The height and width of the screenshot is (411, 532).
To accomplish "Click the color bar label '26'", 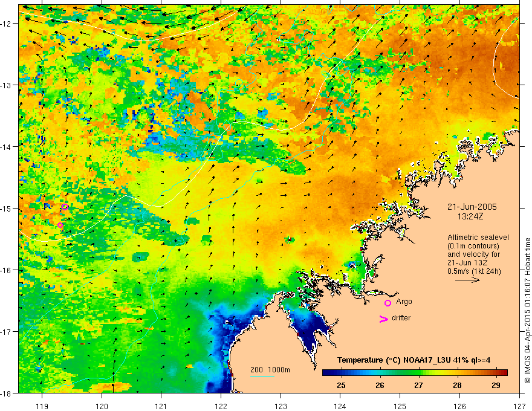I will pyautogui.click(x=380, y=385).
